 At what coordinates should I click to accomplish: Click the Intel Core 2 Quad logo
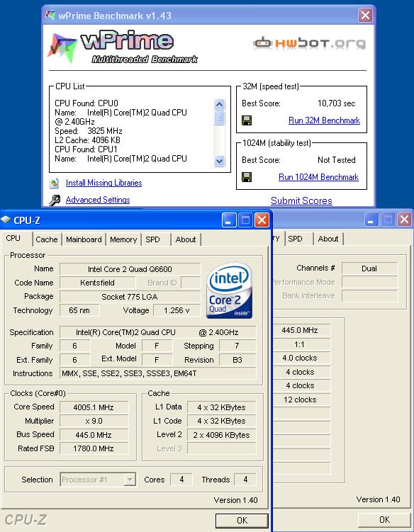coord(229,290)
